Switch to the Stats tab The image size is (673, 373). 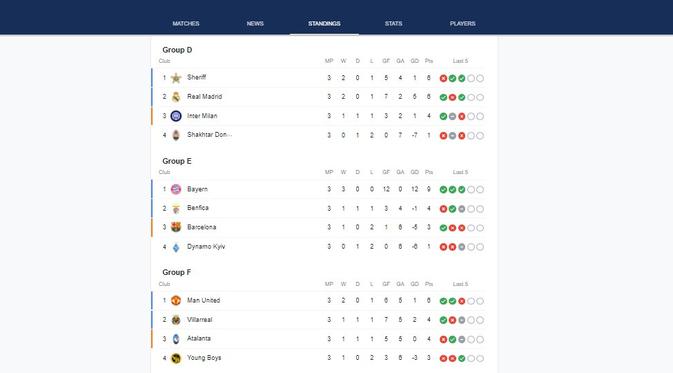point(394,24)
